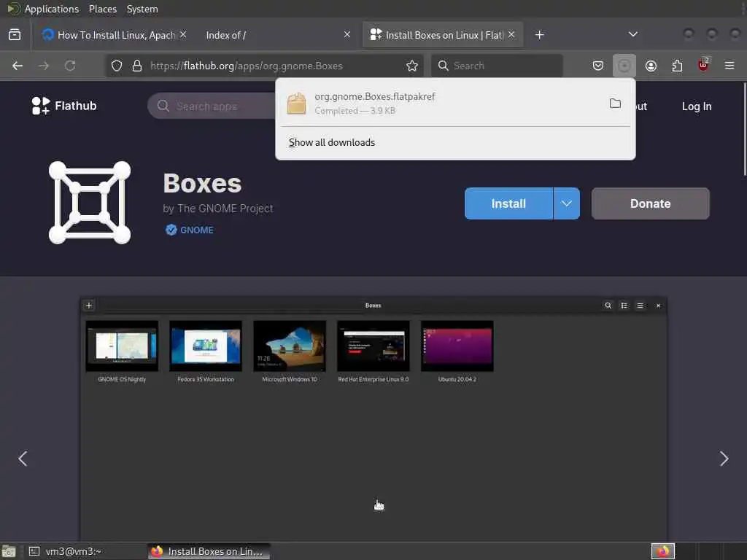Click the Flathub Search apps field

[x=212, y=106]
